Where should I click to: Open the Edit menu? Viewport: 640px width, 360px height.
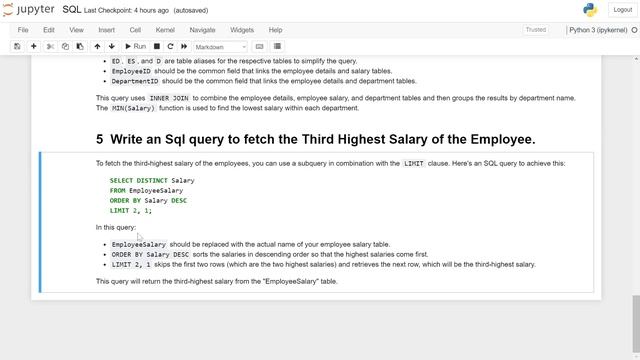(x=49, y=30)
